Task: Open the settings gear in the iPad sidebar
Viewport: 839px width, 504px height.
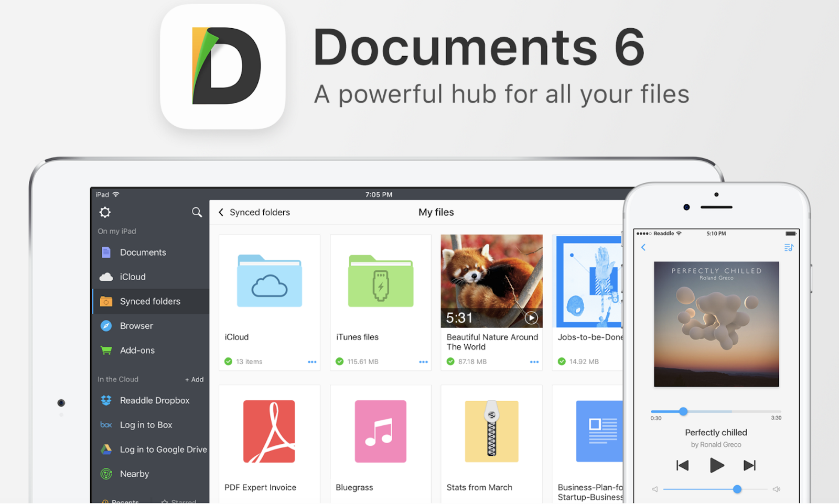Action: (x=105, y=212)
